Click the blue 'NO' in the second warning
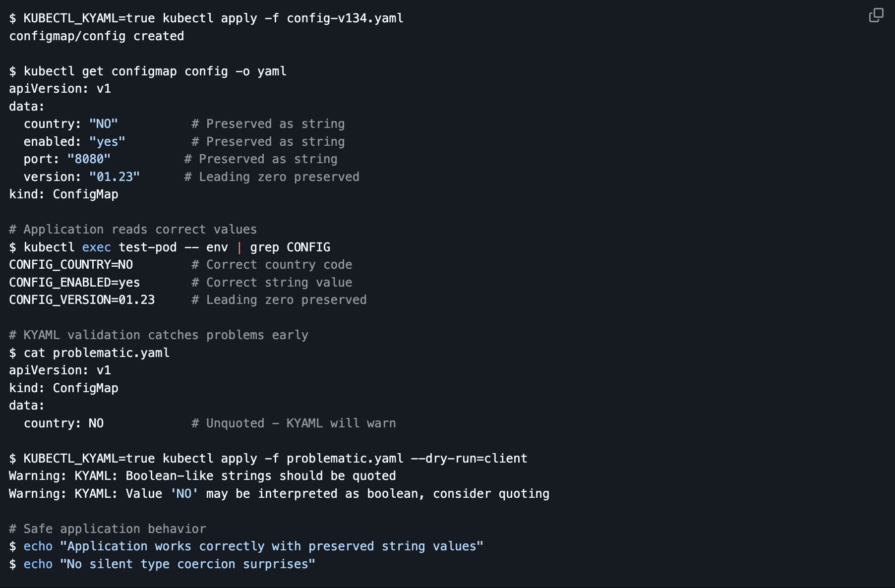This screenshot has height=588, width=895. tap(184, 494)
